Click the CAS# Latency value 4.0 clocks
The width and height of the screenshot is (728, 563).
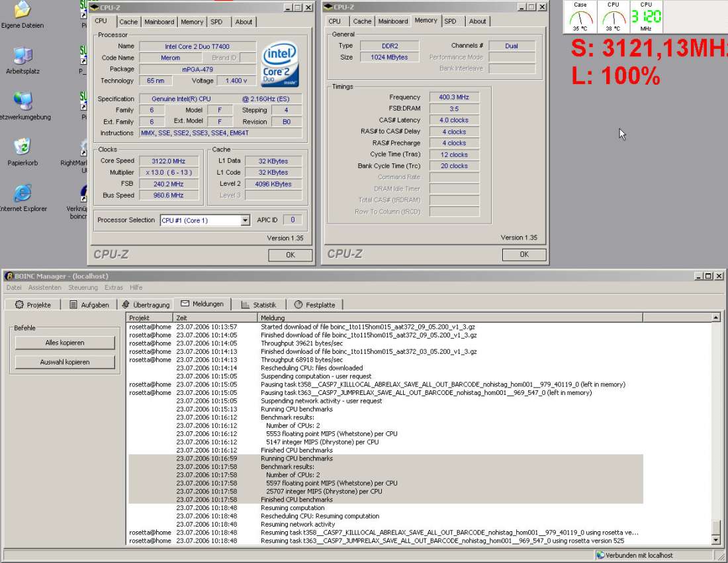(x=454, y=120)
